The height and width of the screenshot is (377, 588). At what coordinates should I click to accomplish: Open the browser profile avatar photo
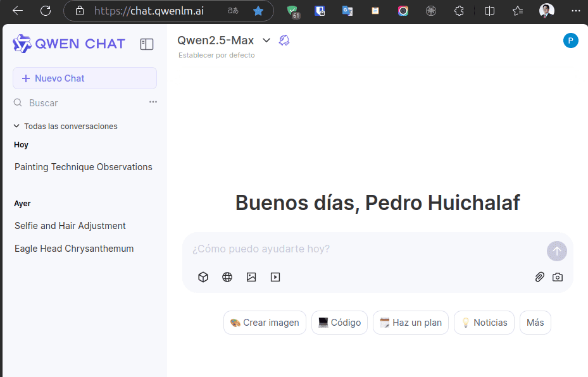coord(546,11)
